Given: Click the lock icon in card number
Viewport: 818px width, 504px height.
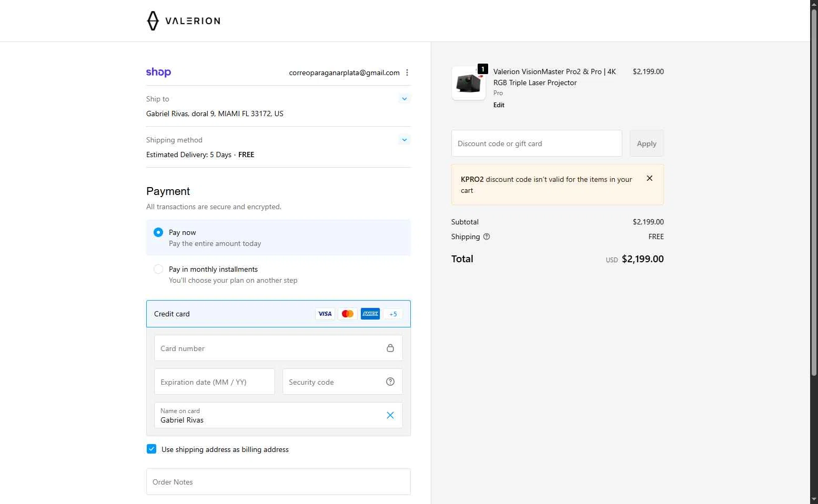Looking at the screenshot, I should click(x=390, y=348).
